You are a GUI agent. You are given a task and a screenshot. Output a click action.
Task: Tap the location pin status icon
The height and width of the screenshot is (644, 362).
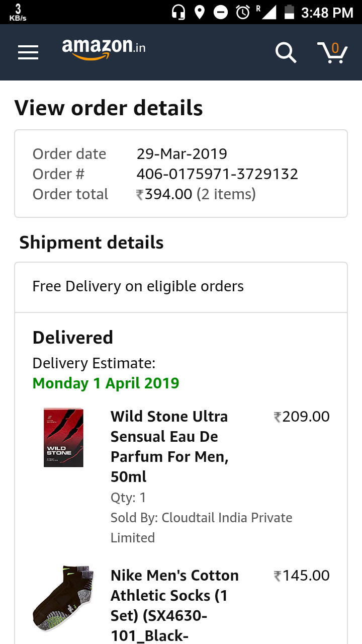[200, 12]
